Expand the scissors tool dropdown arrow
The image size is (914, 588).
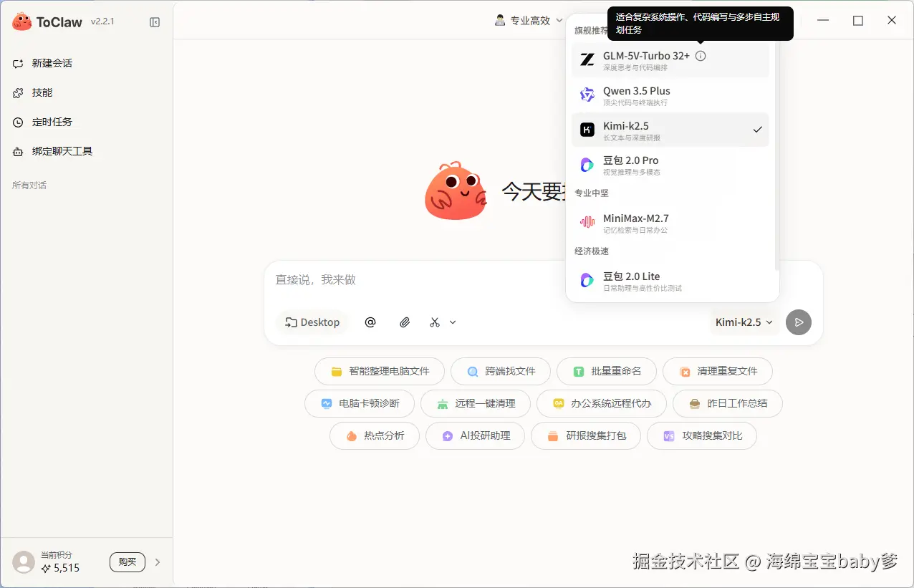(x=453, y=322)
